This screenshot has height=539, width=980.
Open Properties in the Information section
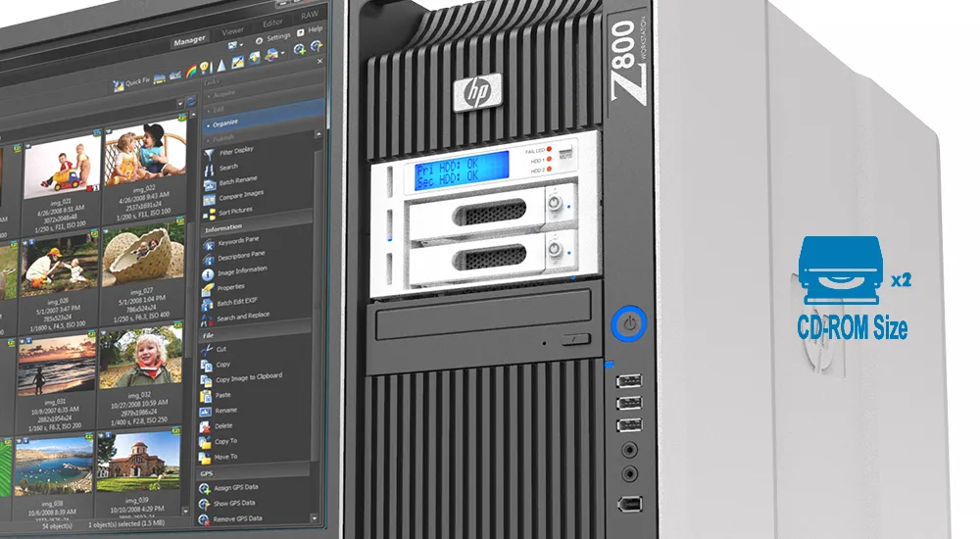click(x=223, y=288)
